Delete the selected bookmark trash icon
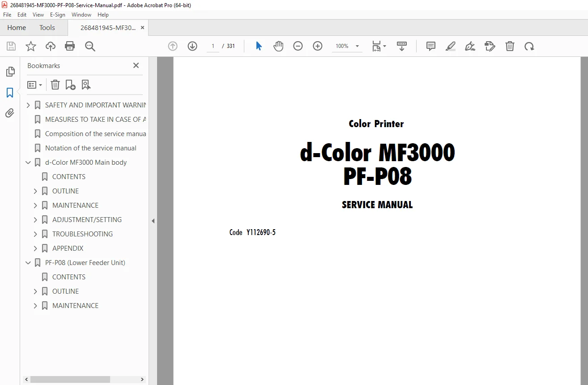Screen dimensions: 588x385 pos(55,85)
